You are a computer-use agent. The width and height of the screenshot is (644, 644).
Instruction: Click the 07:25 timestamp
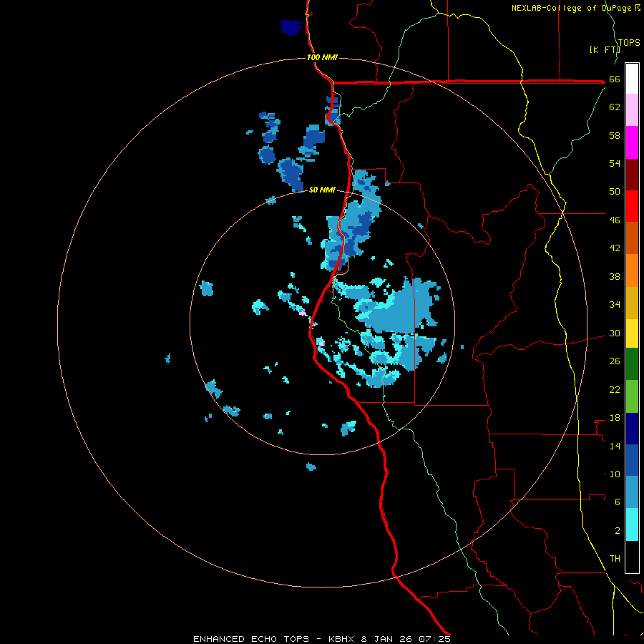[434, 639]
